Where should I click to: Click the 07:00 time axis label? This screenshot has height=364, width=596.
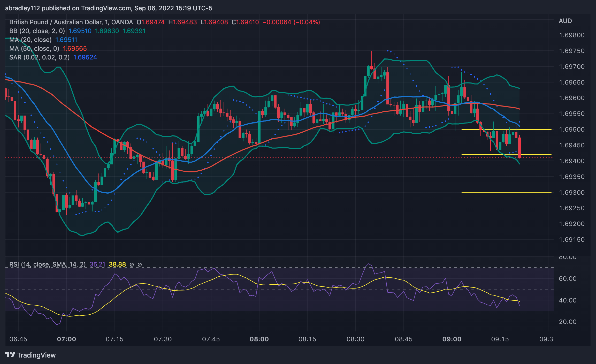coord(66,339)
